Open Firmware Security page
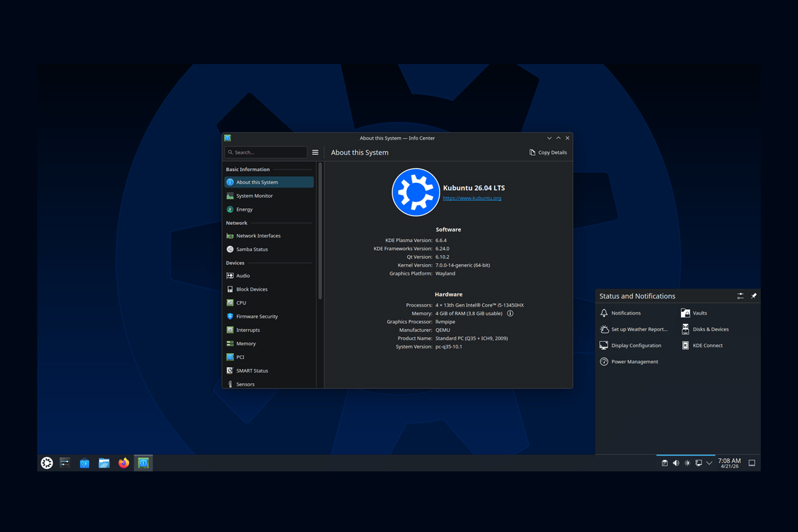The image size is (798, 532). pos(269,317)
